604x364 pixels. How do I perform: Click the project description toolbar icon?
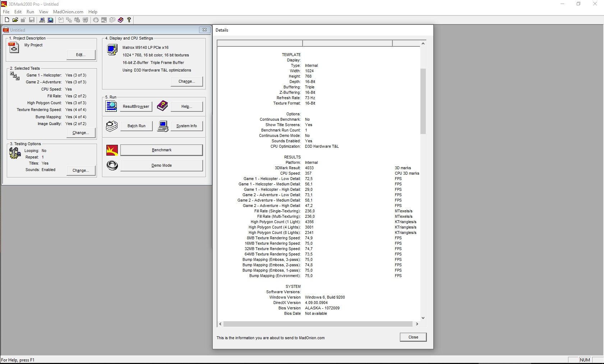(x=61, y=20)
